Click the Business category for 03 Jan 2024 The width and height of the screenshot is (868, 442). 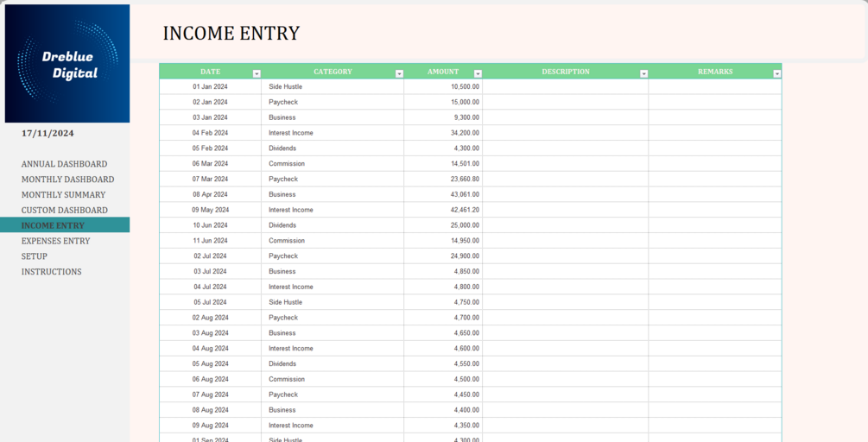tap(333, 117)
